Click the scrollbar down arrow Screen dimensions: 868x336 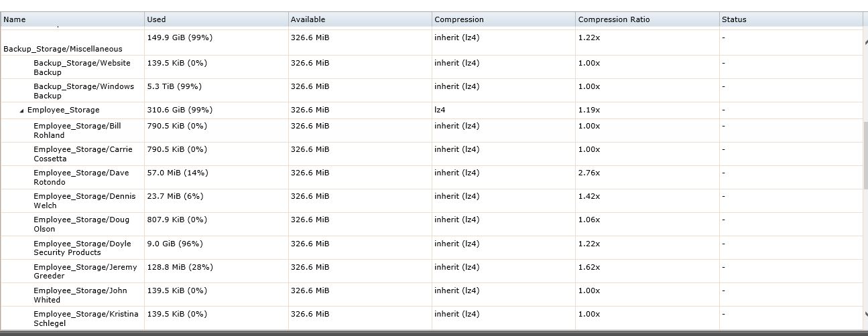pos(865,313)
